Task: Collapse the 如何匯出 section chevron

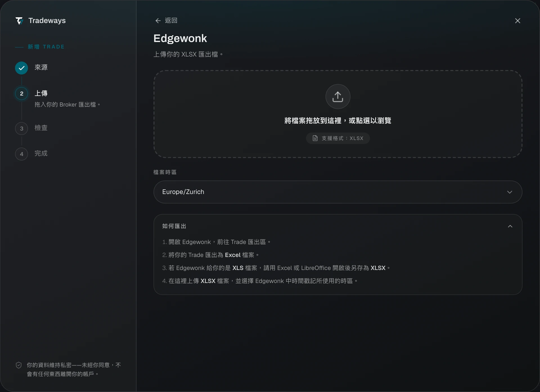Action: 510,226
